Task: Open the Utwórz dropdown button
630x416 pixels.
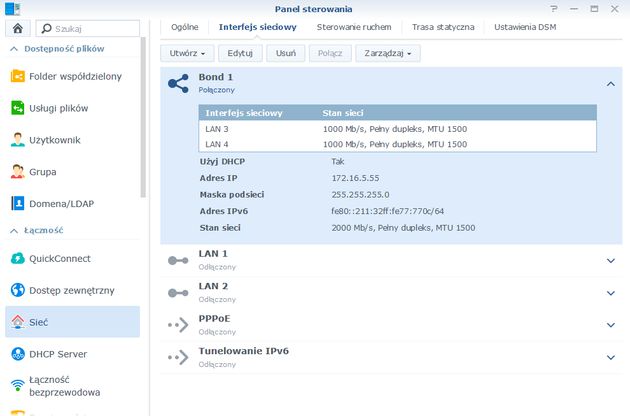Action: pos(187,53)
